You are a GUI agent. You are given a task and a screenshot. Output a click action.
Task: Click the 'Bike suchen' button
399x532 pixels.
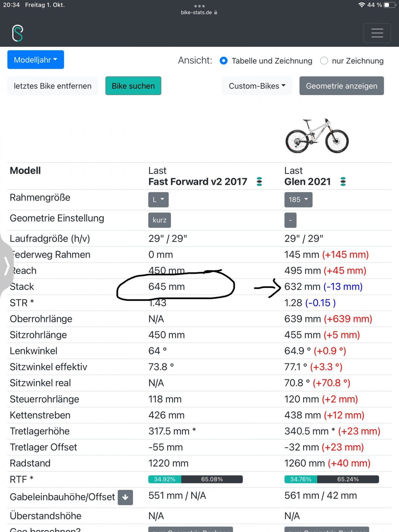click(133, 86)
